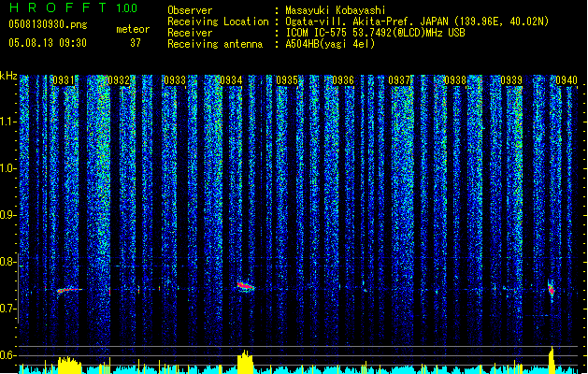Click the 0.8 kHz axis label
The height and width of the screenshot is (374, 588).
point(8,262)
